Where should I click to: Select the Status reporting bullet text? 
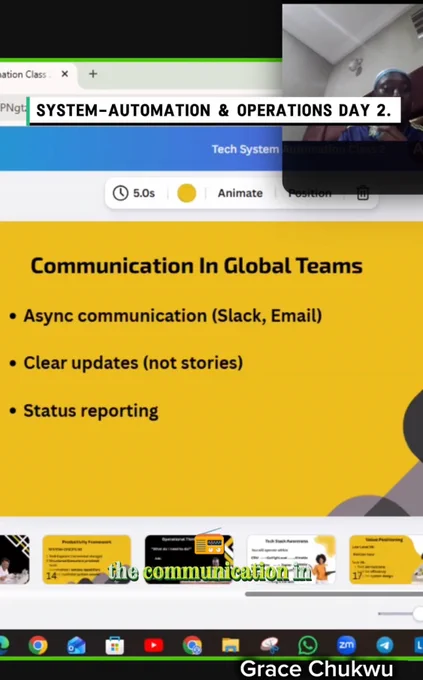click(91, 411)
